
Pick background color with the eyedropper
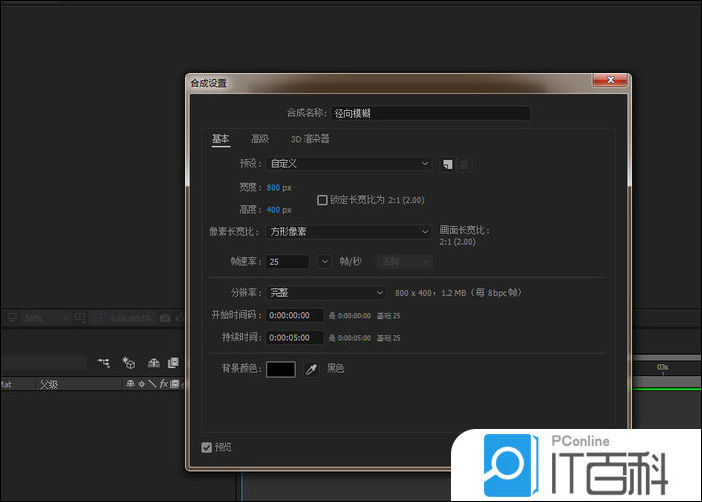(311, 369)
